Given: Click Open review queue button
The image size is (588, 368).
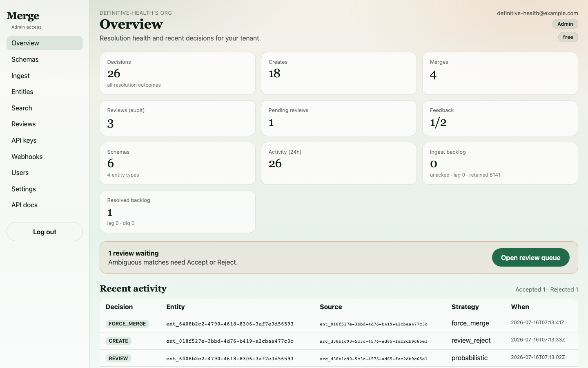Looking at the screenshot, I should (530, 258).
